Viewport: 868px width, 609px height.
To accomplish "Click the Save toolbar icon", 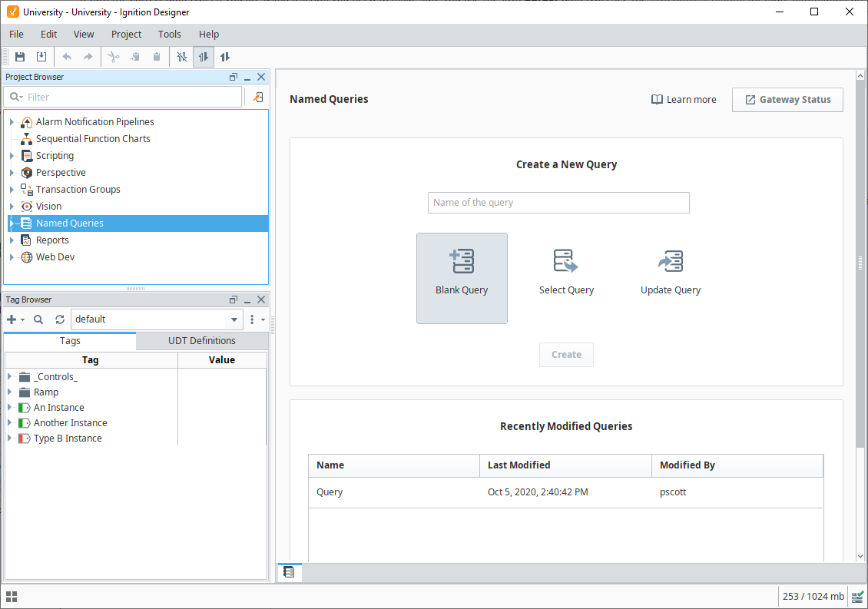I will pyautogui.click(x=20, y=57).
